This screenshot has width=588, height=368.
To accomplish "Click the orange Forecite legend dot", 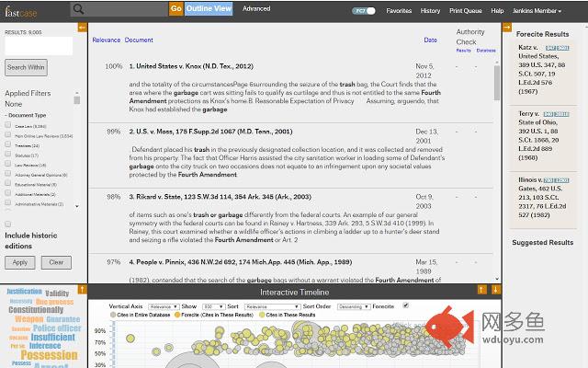I will pyautogui.click(x=177, y=315).
